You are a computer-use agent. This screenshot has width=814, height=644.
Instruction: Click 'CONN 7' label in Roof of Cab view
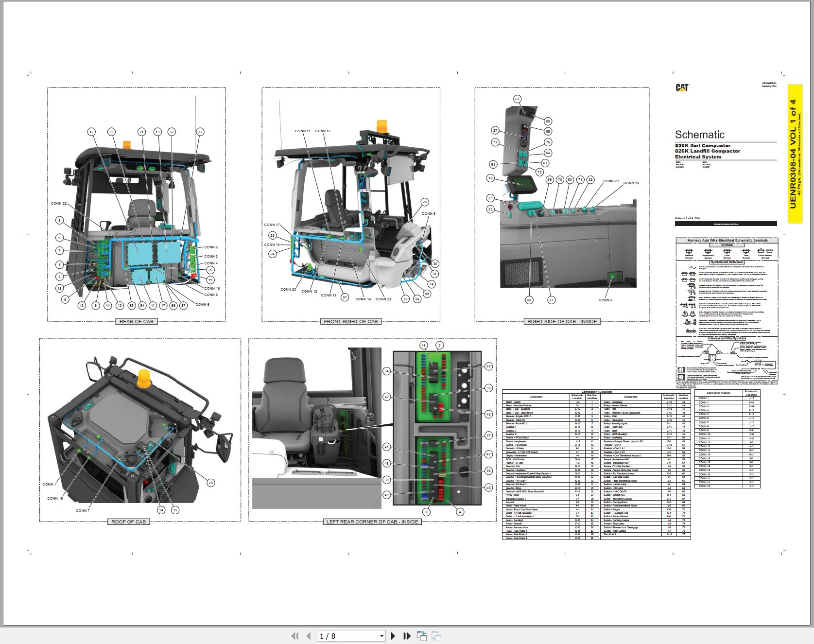point(83,511)
